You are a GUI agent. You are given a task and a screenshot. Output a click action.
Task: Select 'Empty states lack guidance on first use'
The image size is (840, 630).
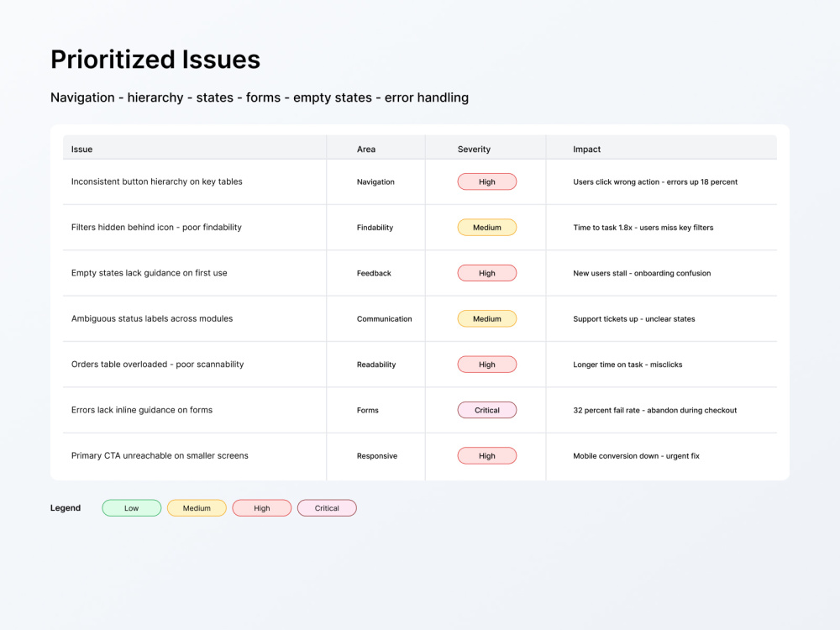pyautogui.click(x=149, y=273)
